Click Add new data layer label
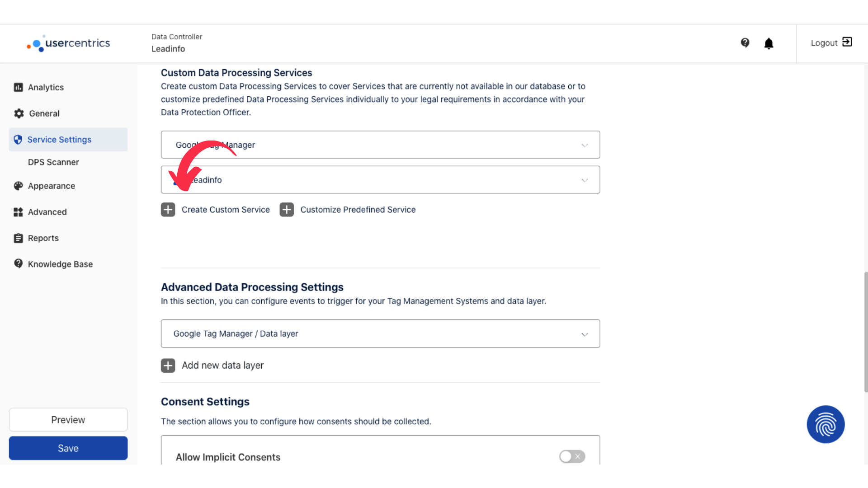This screenshot has width=868, height=488. pos(222,366)
